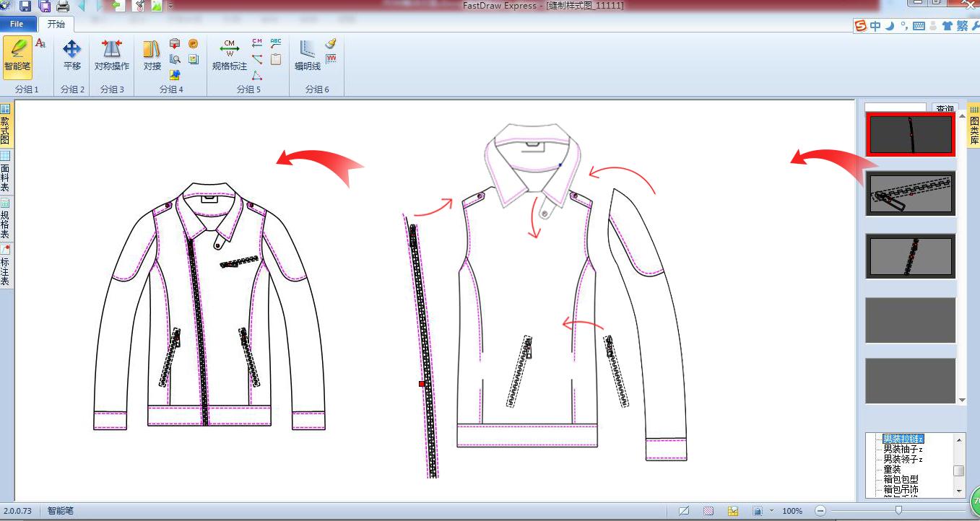Click the library search input field
The image size is (980, 521).
tap(896, 108)
